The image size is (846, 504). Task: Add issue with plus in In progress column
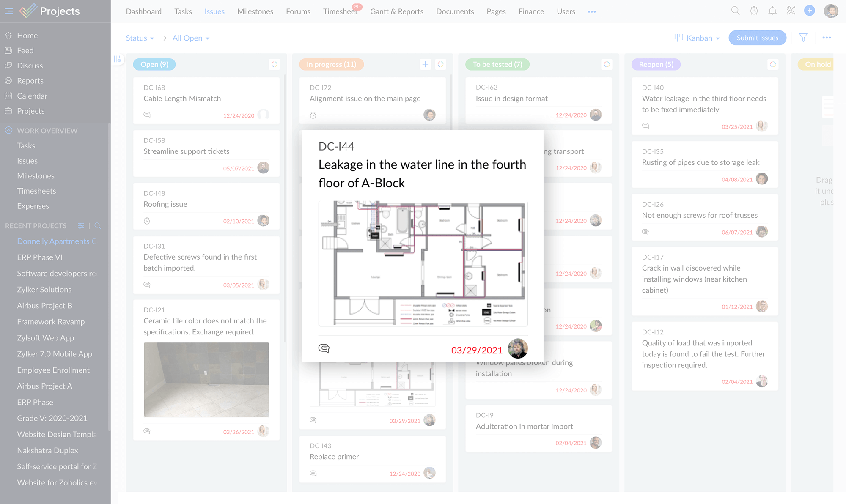[x=425, y=64]
